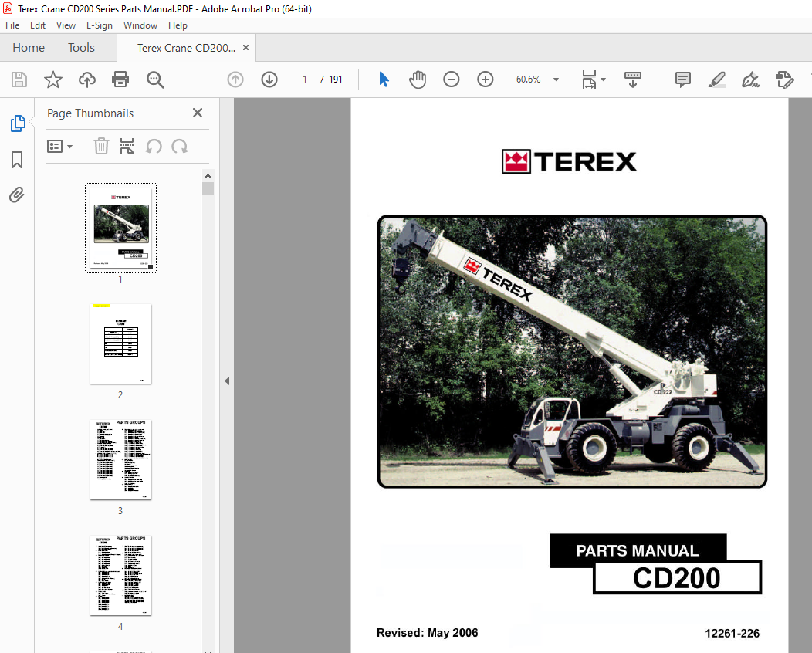Click the 'CD200' title box

pos(678,577)
